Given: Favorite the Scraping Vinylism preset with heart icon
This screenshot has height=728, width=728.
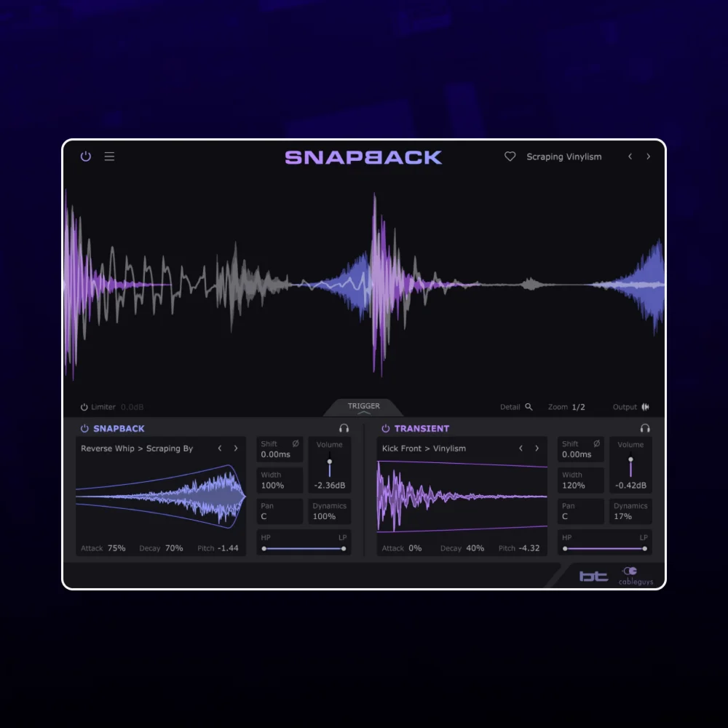Looking at the screenshot, I should [x=510, y=157].
